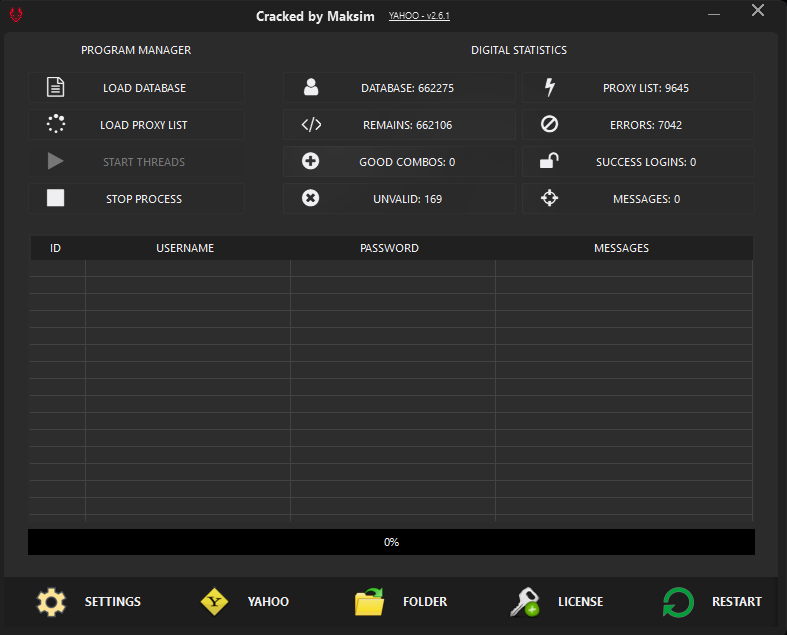787x635 pixels.
Task: Click the document icon beside Load Database
Action: point(55,87)
